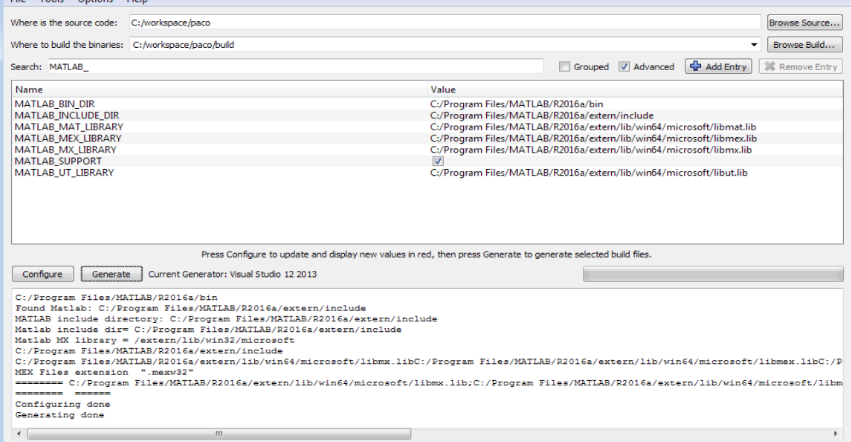The height and width of the screenshot is (442, 851).
Task: Enable the Grouped checkbox
Action: (x=564, y=66)
